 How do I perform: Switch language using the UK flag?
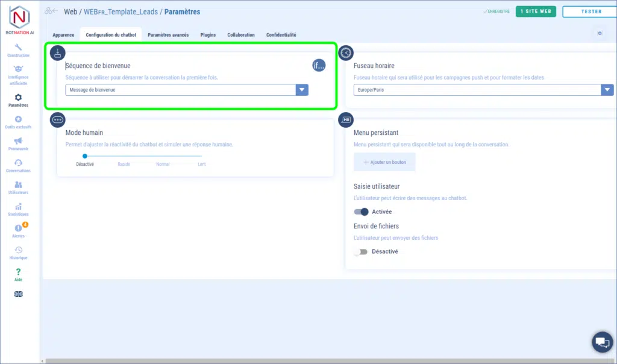(18, 293)
